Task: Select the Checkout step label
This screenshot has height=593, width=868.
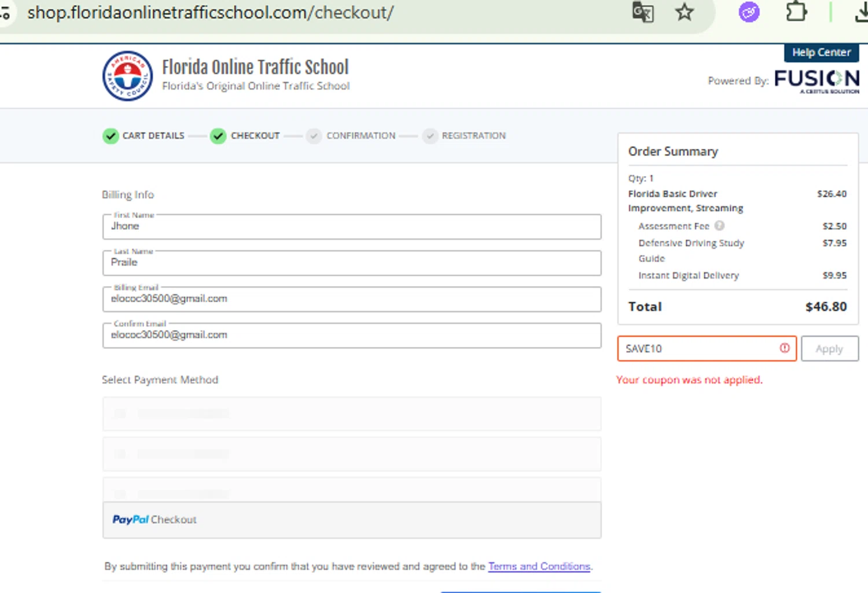Action: [x=255, y=136]
